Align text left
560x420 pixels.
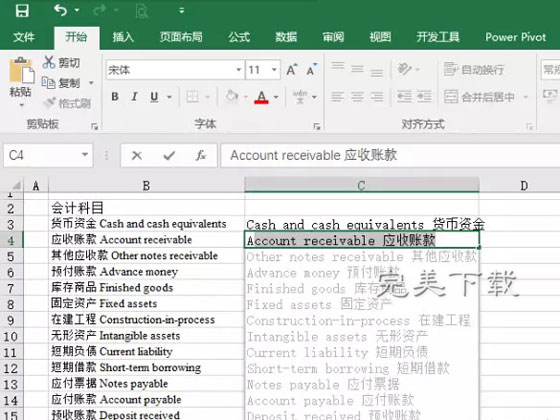coord(338,96)
